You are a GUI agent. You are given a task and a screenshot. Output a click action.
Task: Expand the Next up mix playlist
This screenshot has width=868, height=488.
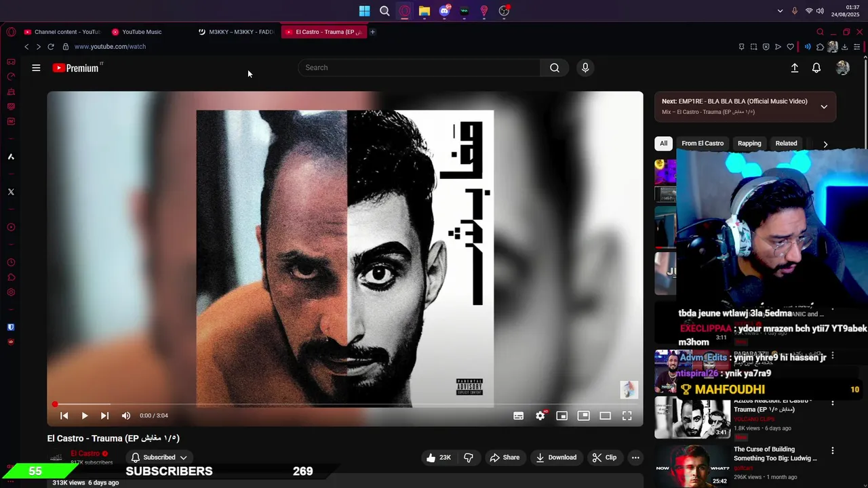[x=824, y=106]
